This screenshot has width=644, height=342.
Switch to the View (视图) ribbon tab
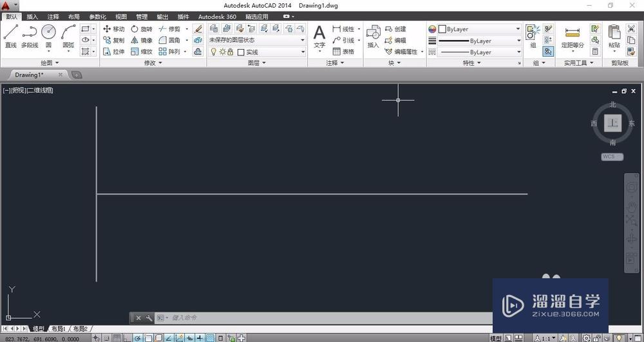click(121, 17)
